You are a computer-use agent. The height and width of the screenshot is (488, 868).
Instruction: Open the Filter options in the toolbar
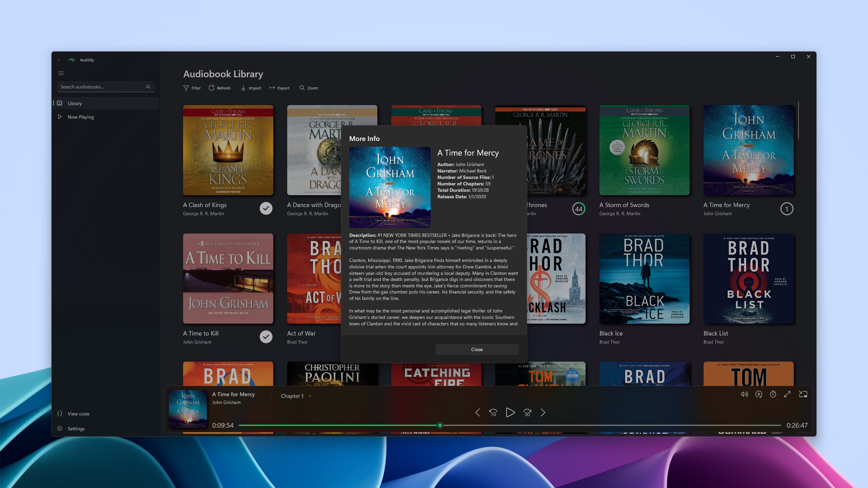tap(192, 88)
